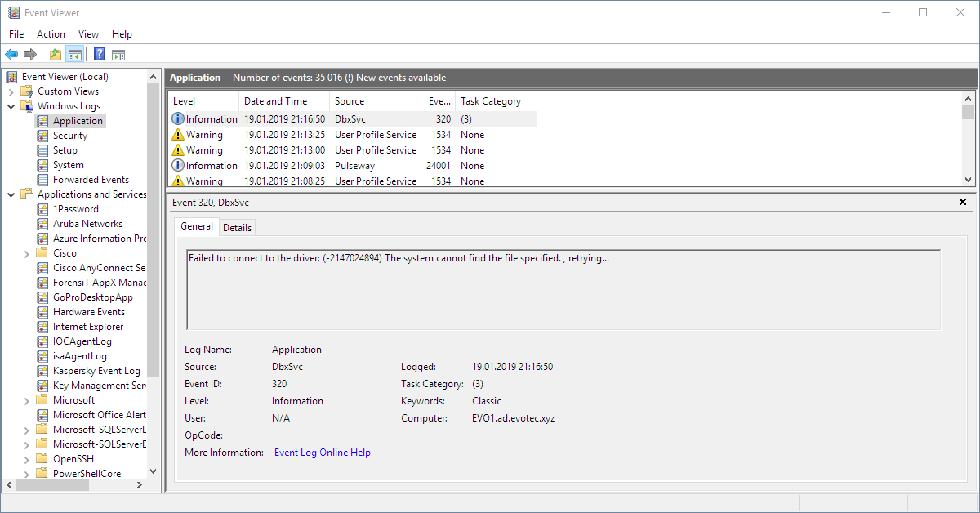Show the Action pane using its toolbar icon

(119, 54)
